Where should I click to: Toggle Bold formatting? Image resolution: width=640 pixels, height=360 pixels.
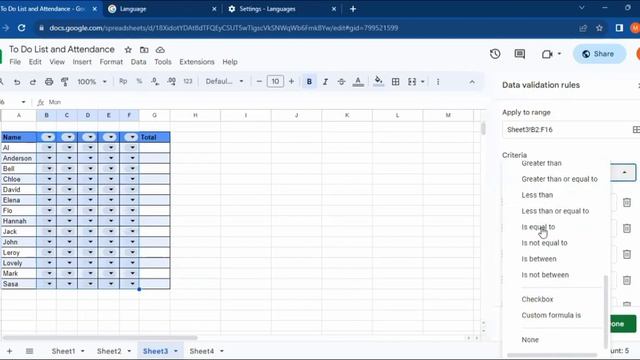click(x=309, y=82)
